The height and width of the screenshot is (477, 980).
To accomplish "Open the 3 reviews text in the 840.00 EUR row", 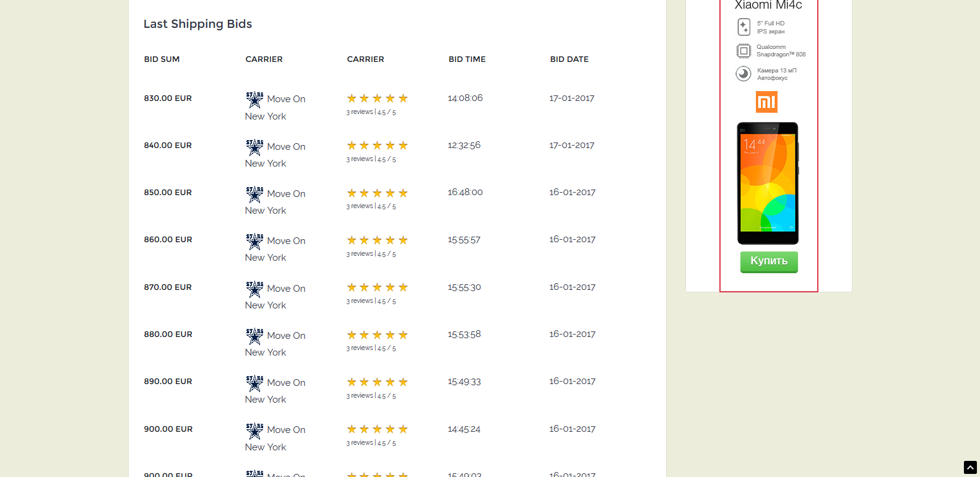I will coord(360,159).
